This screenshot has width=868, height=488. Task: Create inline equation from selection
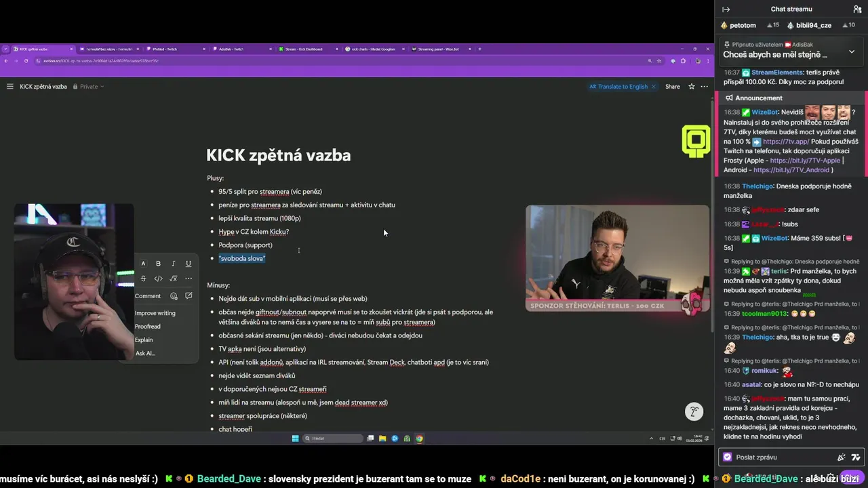tap(173, 279)
